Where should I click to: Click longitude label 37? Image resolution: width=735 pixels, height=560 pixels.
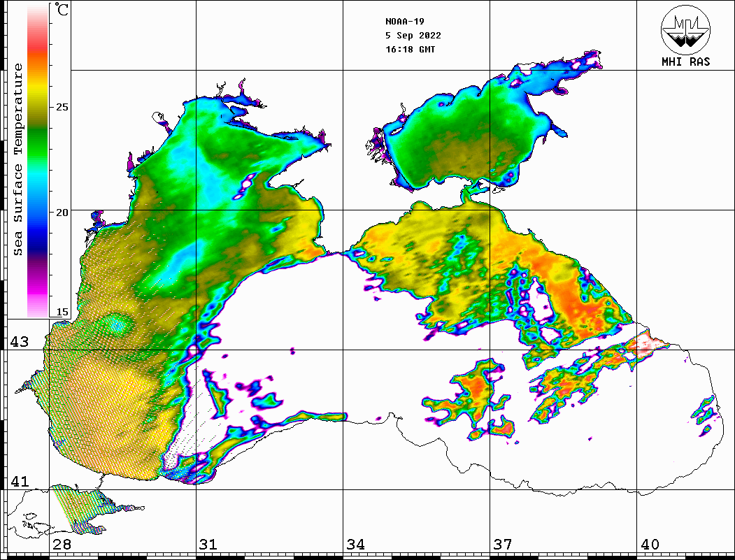[x=502, y=545]
